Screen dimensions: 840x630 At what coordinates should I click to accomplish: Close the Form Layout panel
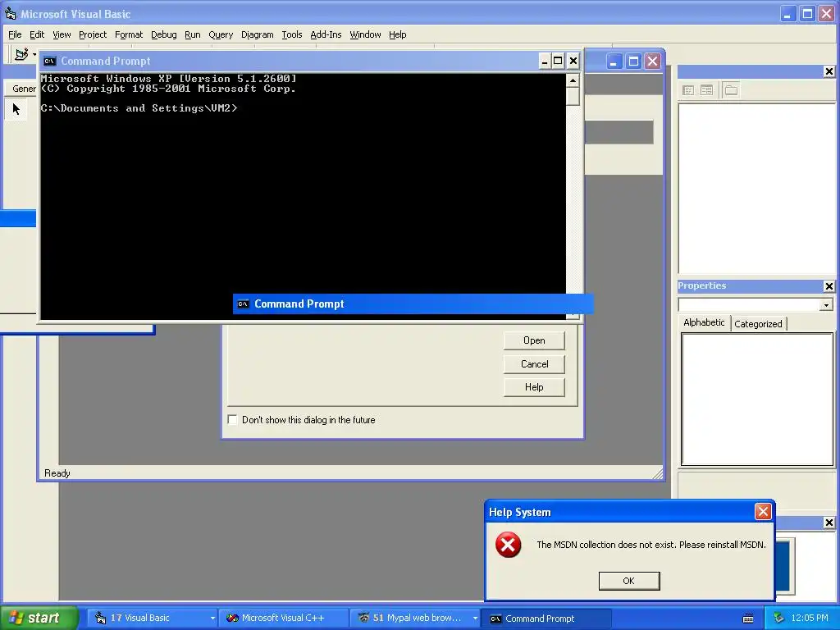[x=829, y=523]
